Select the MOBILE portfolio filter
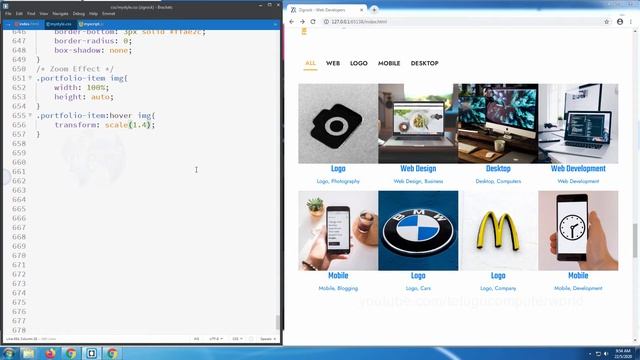This screenshot has width=640, height=360. click(x=389, y=63)
